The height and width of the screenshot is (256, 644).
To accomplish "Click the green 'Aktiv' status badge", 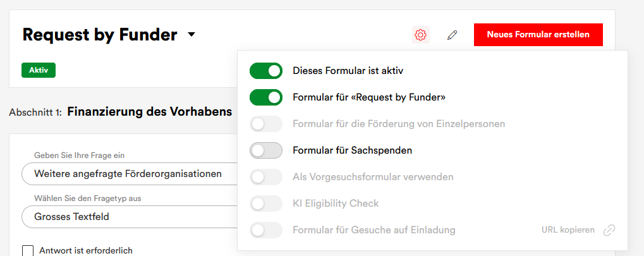I will 39,70.
